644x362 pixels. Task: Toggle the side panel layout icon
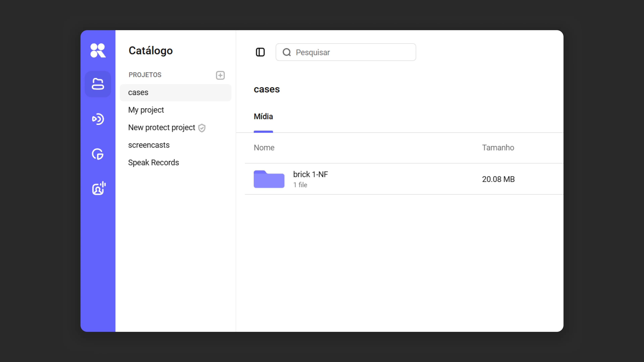[x=260, y=52]
